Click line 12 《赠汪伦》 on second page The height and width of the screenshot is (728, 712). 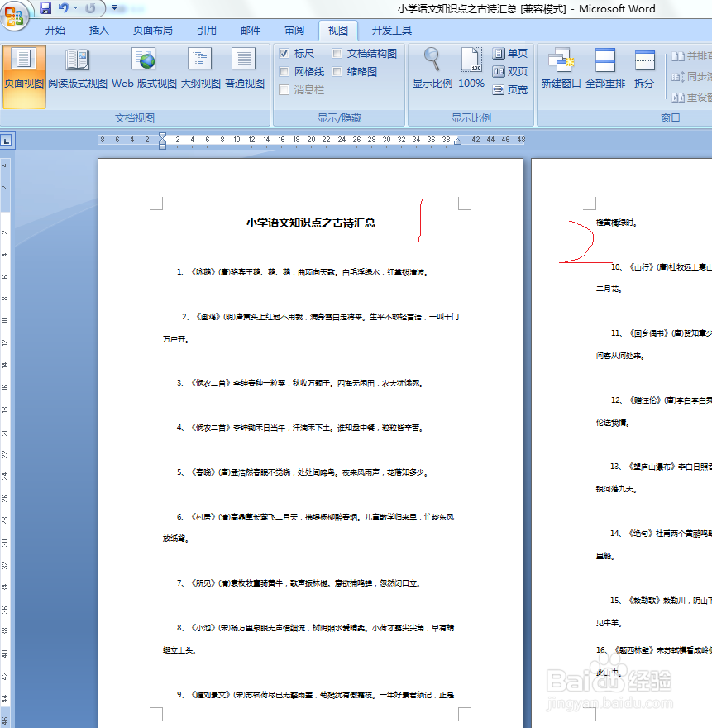[661, 400]
